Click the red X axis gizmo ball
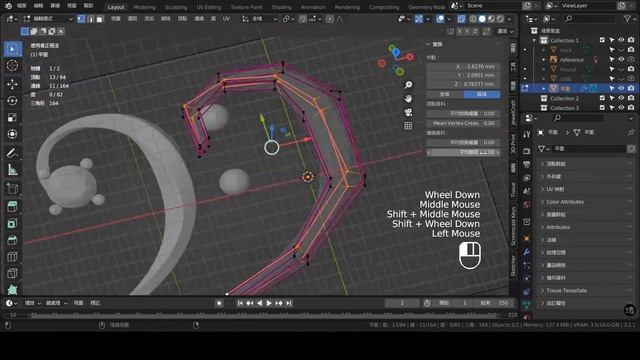Screen dimensions: 640x360 tap(410, 57)
